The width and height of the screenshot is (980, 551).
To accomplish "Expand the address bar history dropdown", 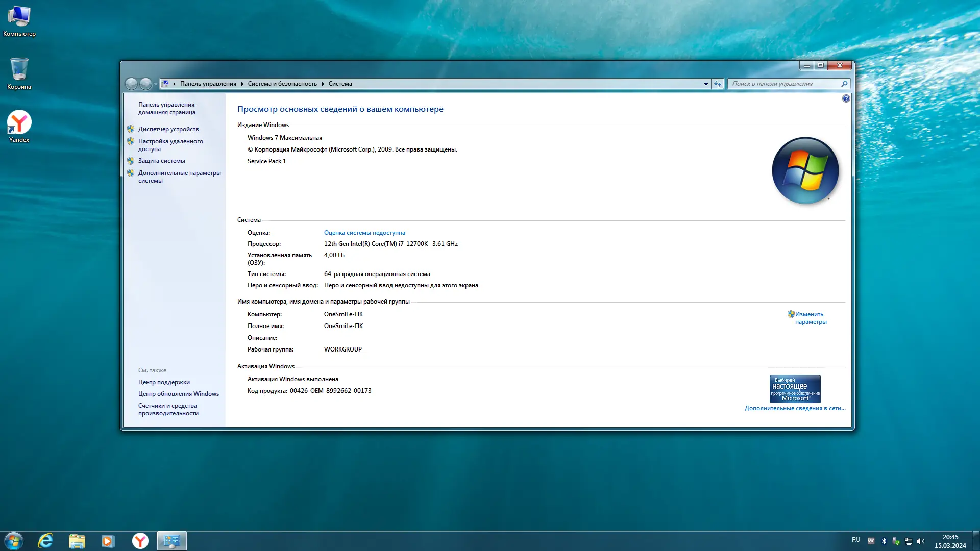I will (x=706, y=84).
